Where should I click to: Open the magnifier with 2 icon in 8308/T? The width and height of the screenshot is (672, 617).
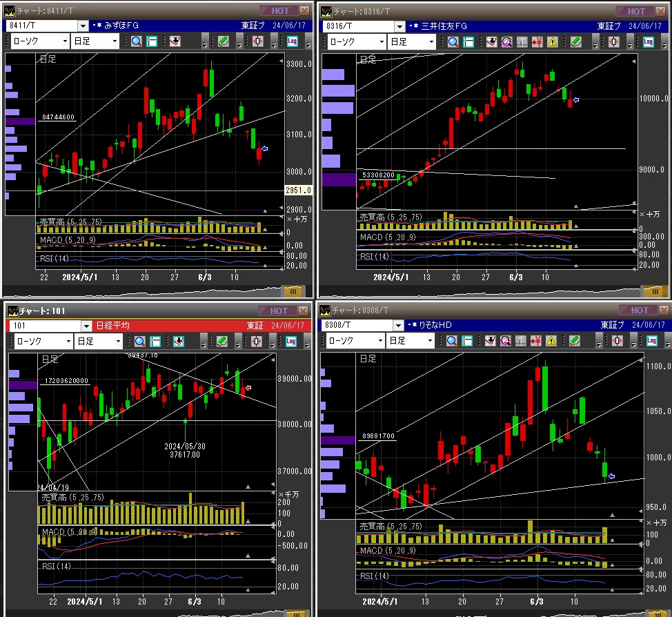coord(505,341)
